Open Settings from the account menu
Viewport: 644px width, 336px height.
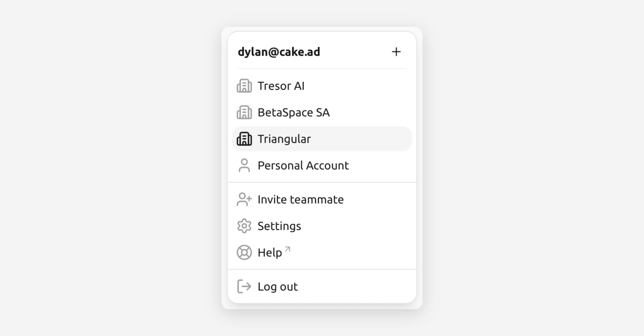[279, 226]
